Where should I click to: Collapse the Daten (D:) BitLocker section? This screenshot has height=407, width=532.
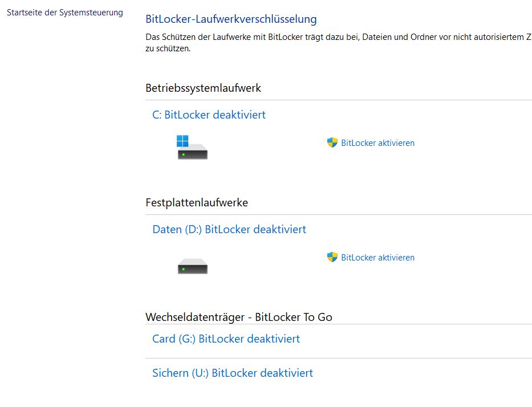click(x=229, y=230)
